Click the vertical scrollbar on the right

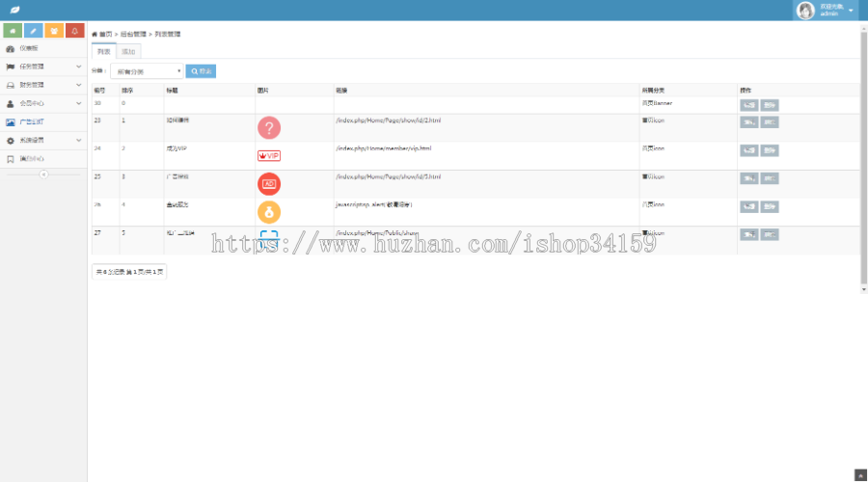[x=863, y=158]
